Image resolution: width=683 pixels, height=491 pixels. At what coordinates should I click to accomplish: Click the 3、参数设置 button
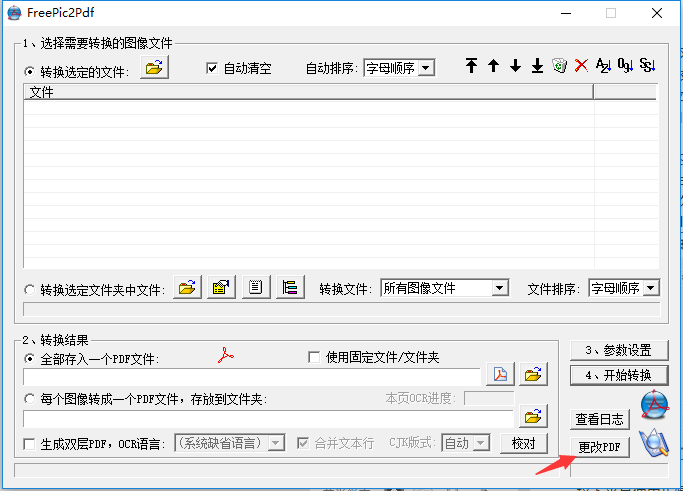(619, 350)
